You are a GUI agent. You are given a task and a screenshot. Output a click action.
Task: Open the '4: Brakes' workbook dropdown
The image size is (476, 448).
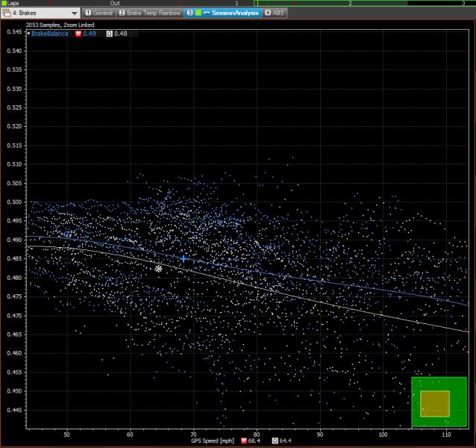pyautogui.click(x=40, y=13)
